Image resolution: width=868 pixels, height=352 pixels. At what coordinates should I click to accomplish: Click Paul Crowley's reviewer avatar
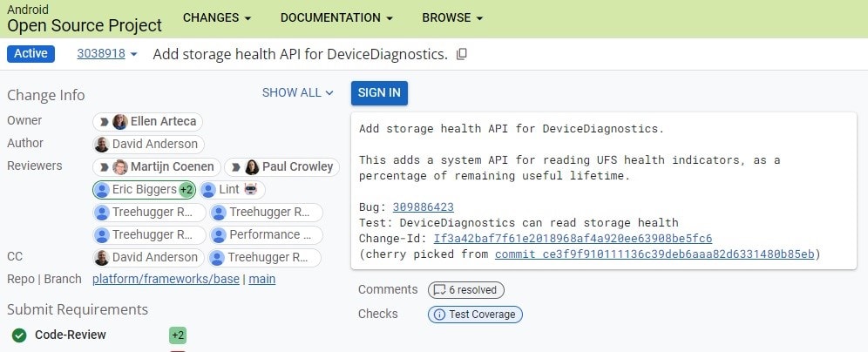pyautogui.click(x=252, y=166)
